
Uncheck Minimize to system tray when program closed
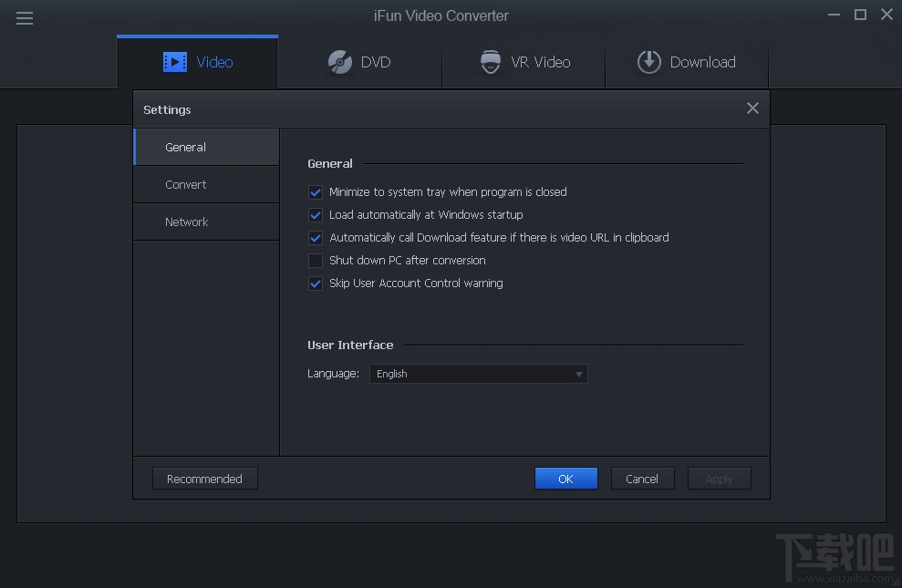315,192
